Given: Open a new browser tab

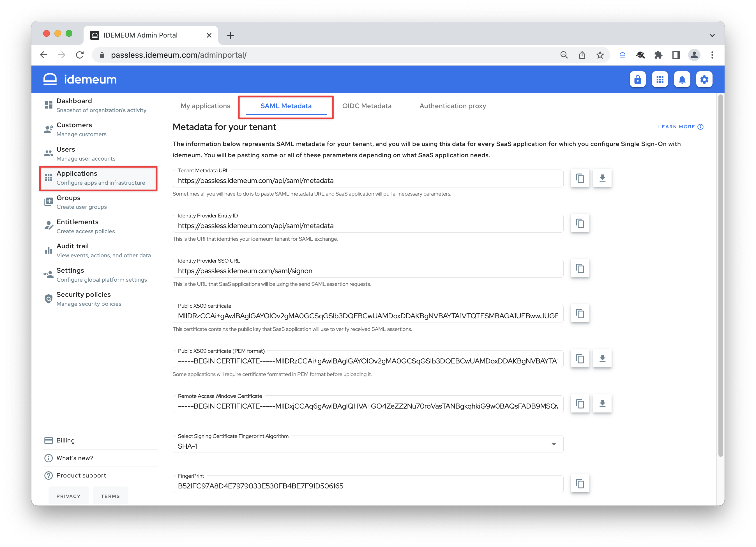Looking at the screenshot, I should pos(230,35).
